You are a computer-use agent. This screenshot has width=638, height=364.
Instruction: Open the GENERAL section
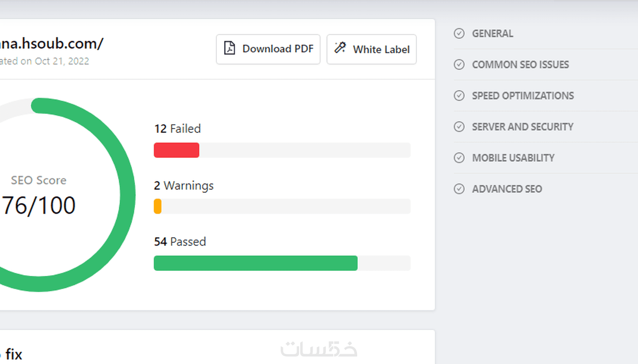click(492, 33)
